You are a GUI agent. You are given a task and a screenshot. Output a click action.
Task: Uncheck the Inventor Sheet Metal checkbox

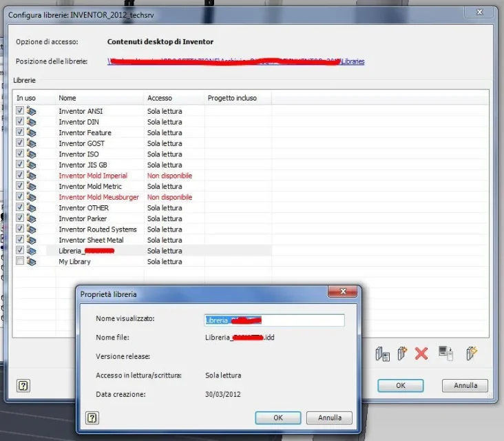pos(20,239)
